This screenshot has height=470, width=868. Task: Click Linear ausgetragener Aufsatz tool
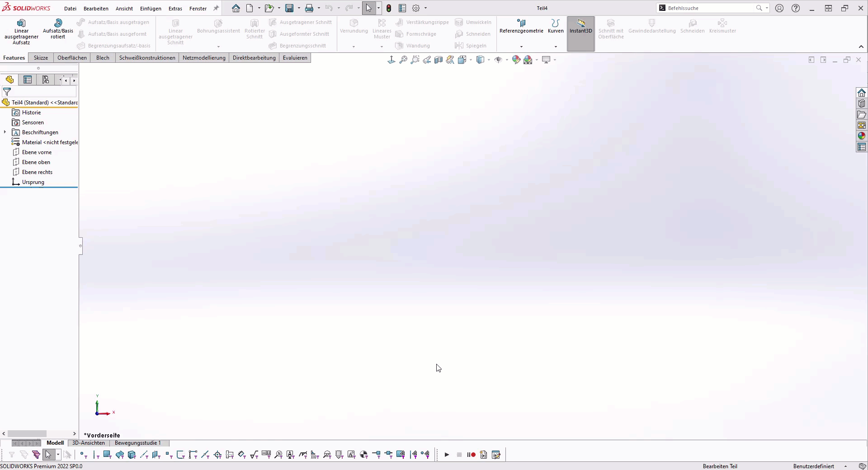21,31
